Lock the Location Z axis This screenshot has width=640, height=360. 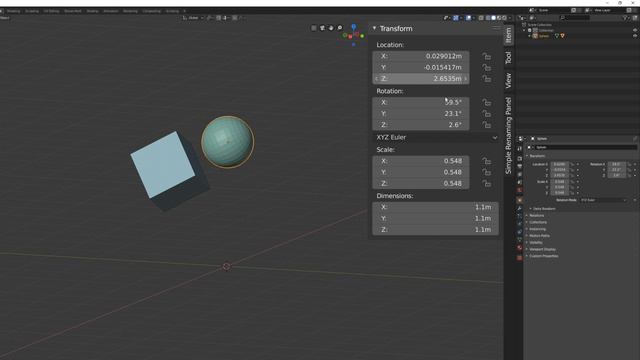coord(486,79)
